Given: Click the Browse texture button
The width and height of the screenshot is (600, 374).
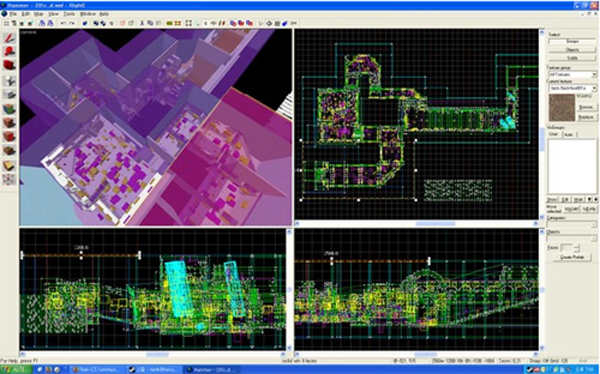Looking at the screenshot, I should point(586,107).
